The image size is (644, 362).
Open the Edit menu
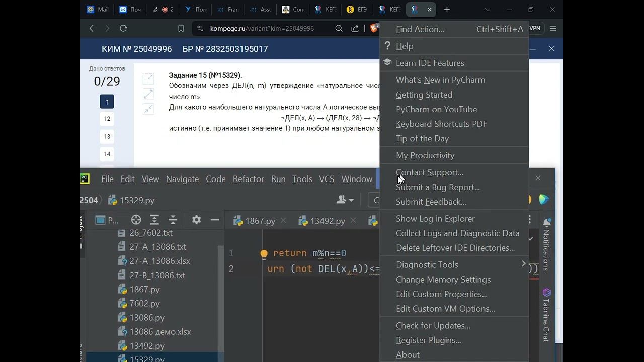coord(127,179)
